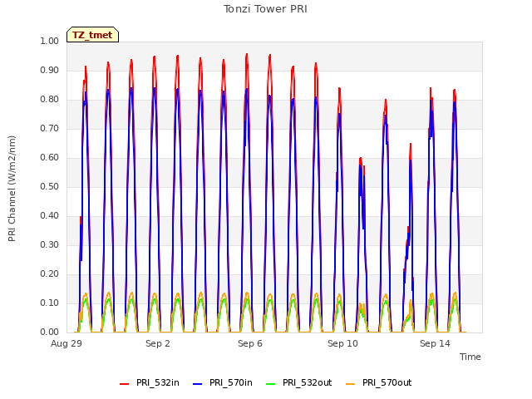Viewport: 532px width, 399px height.
Task: Click the 0.20 y-axis tick label
Action: click(x=50, y=273)
